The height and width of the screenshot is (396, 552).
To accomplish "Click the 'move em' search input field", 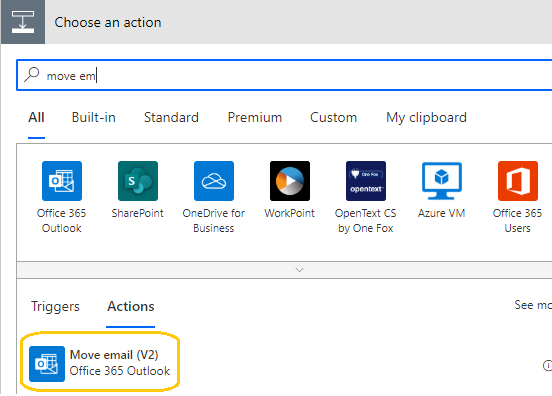I will (284, 75).
